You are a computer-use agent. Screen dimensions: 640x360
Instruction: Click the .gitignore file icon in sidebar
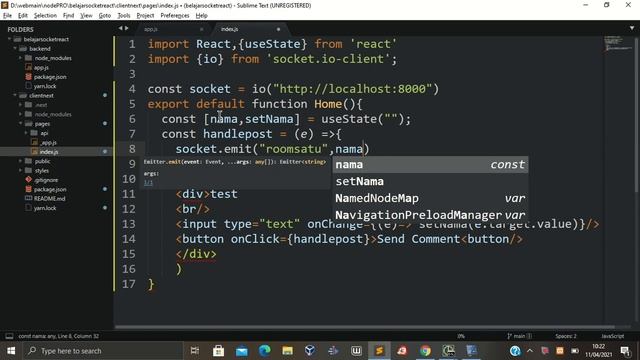click(29, 180)
